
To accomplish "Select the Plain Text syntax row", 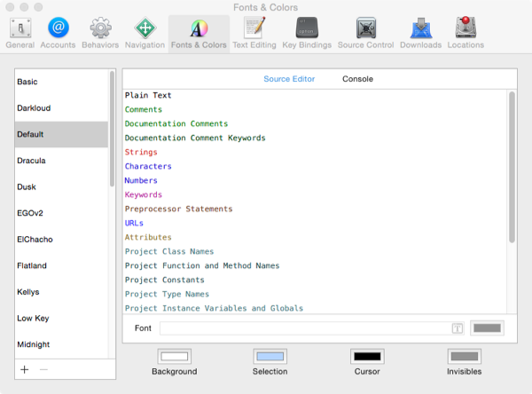I will [315, 96].
